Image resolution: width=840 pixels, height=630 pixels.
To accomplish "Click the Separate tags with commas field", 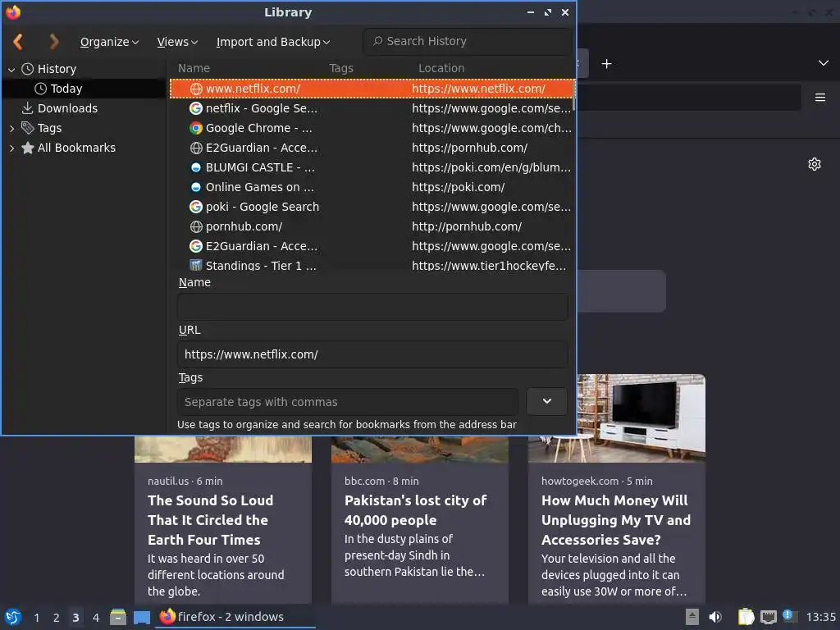I will coord(348,402).
